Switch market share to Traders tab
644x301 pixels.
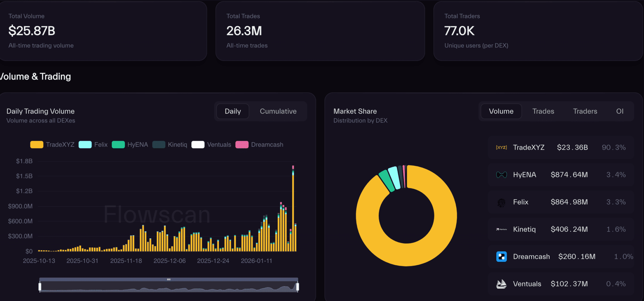[585, 111]
